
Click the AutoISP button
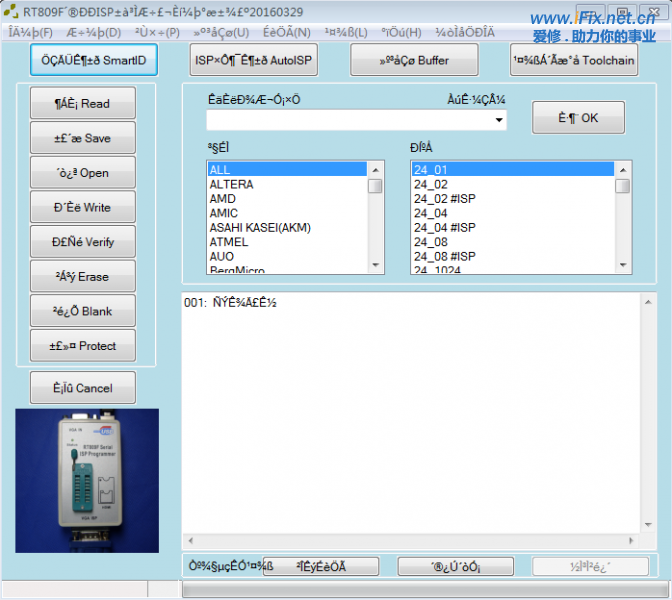pyautogui.click(x=254, y=60)
